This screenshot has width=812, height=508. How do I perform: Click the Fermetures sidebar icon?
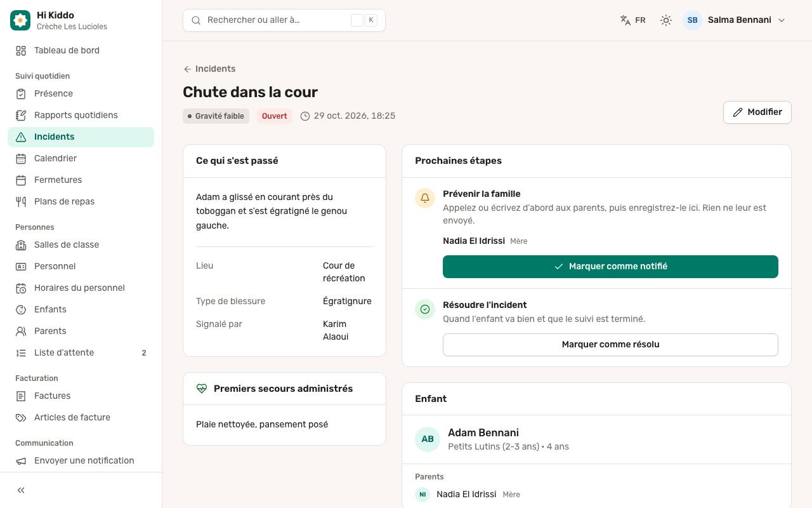[x=21, y=180]
